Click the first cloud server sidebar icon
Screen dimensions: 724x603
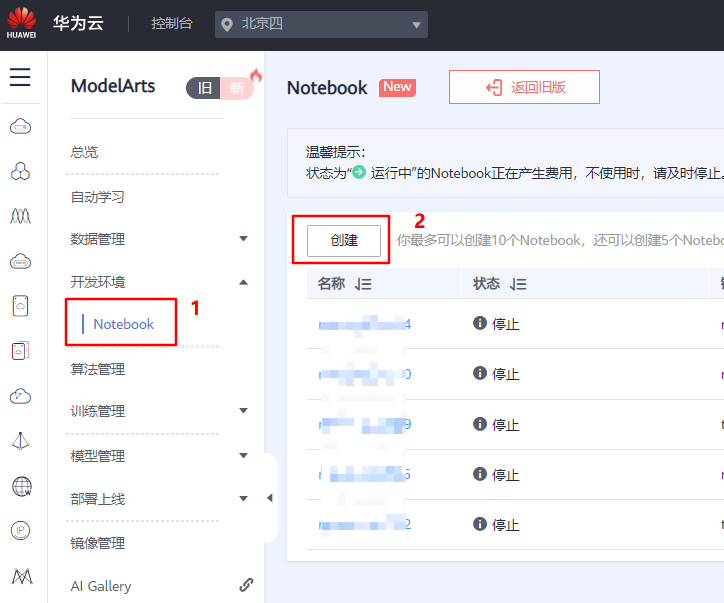coord(20,126)
